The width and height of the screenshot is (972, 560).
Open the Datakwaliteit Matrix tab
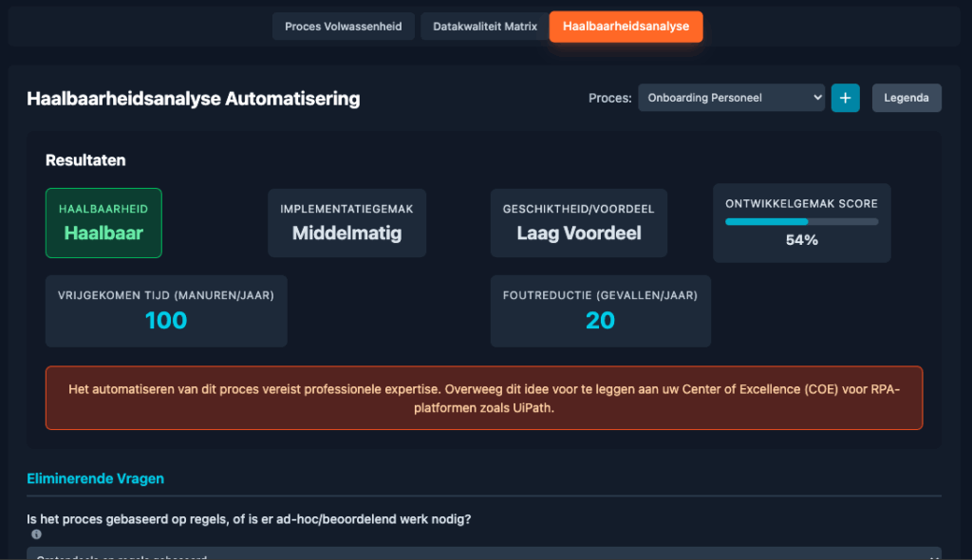click(x=485, y=27)
